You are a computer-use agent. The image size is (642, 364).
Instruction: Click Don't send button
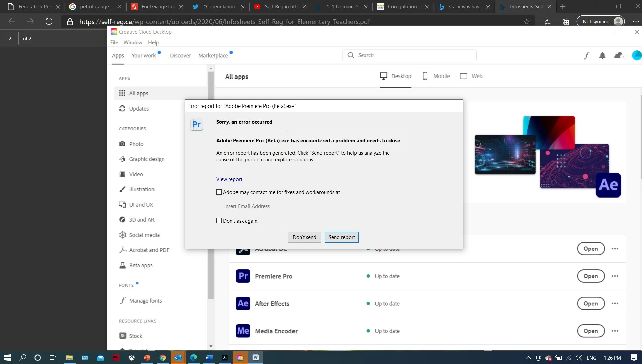[x=304, y=237]
